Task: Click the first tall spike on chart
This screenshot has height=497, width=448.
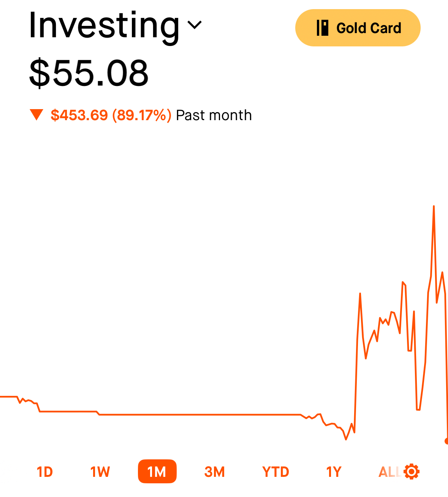Action: [x=360, y=294]
